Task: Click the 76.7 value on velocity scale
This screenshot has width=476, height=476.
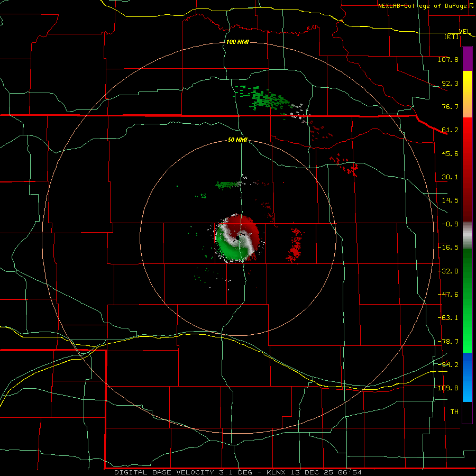Action: tap(450, 106)
